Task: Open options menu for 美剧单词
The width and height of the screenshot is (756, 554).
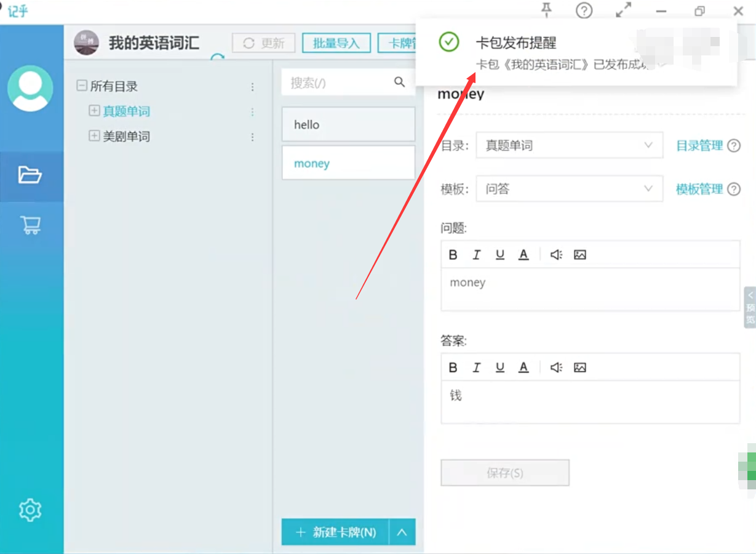Action: [x=252, y=137]
